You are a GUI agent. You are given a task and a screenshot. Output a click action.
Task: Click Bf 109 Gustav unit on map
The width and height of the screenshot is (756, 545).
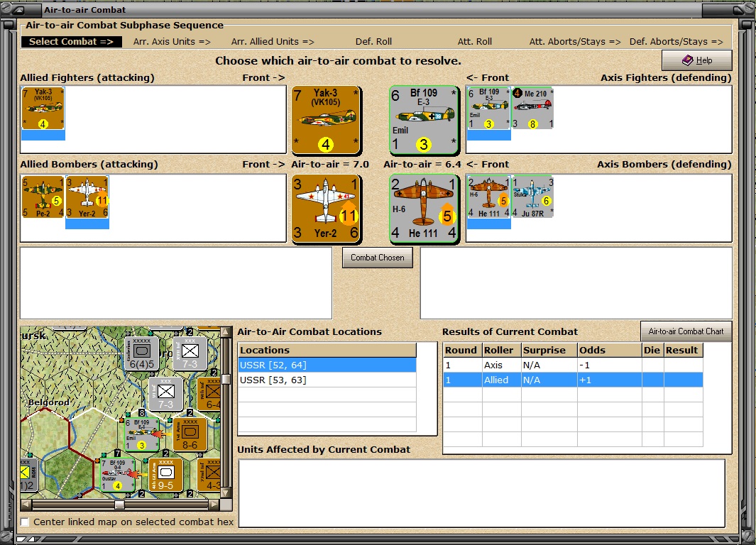point(118,475)
